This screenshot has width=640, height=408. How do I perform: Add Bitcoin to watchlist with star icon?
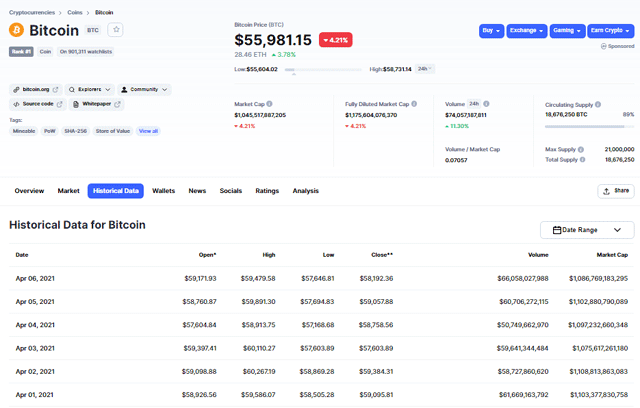[x=116, y=30]
